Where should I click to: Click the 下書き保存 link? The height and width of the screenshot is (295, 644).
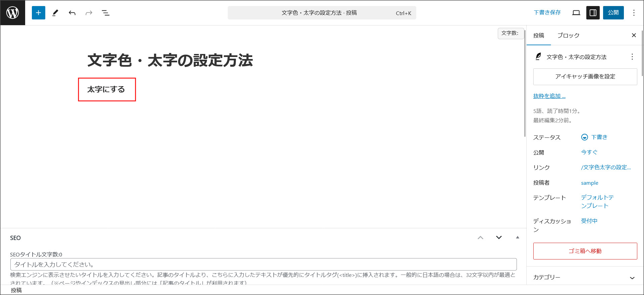(x=547, y=13)
